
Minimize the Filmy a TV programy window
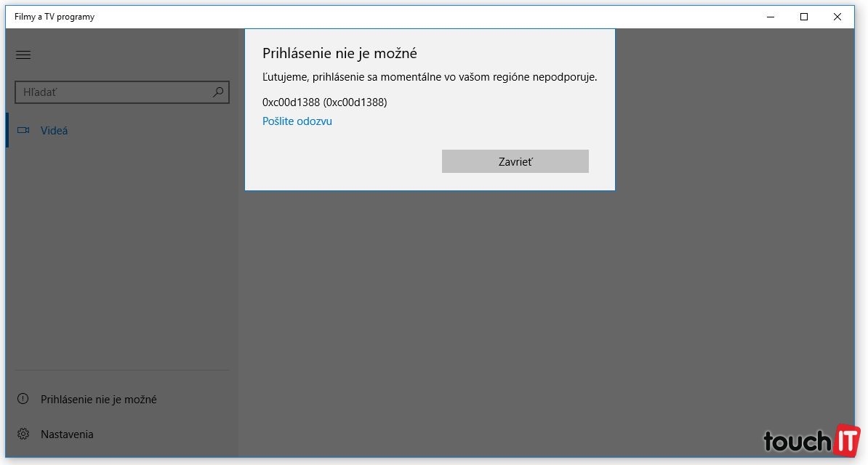[x=771, y=17]
